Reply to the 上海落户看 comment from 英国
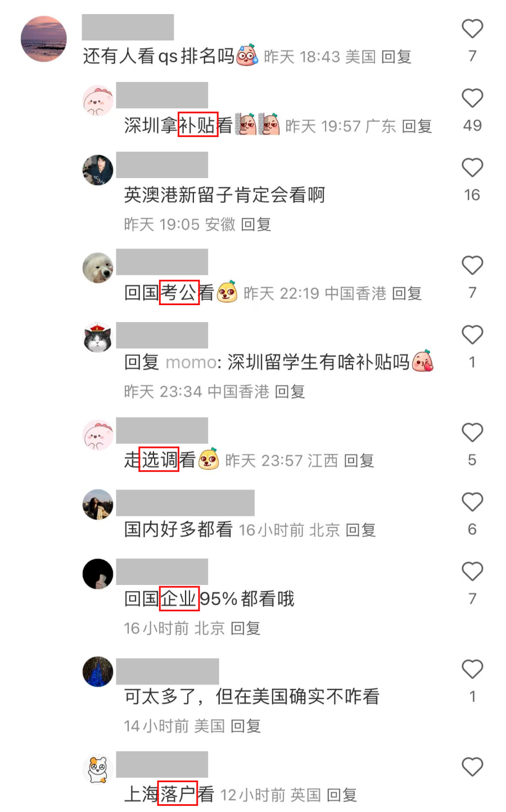This screenshot has width=506, height=812. click(342, 795)
